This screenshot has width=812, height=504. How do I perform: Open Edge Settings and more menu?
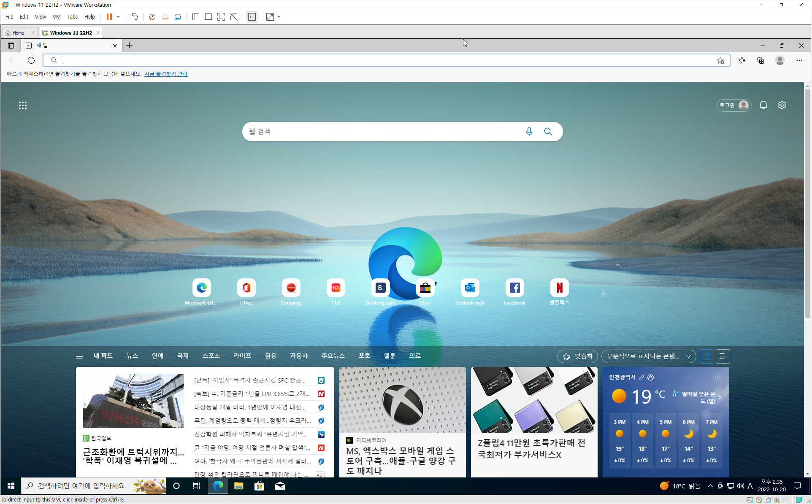click(x=799, y=60)
